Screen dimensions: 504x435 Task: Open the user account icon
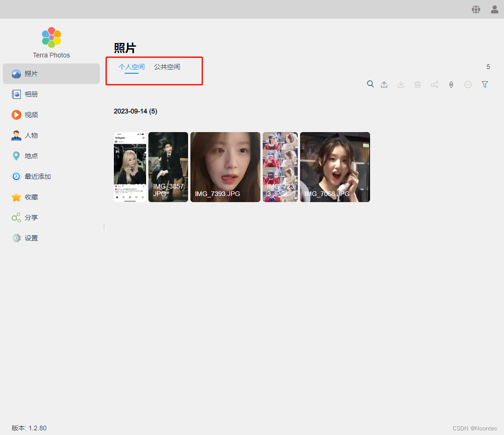click(495, 9)
